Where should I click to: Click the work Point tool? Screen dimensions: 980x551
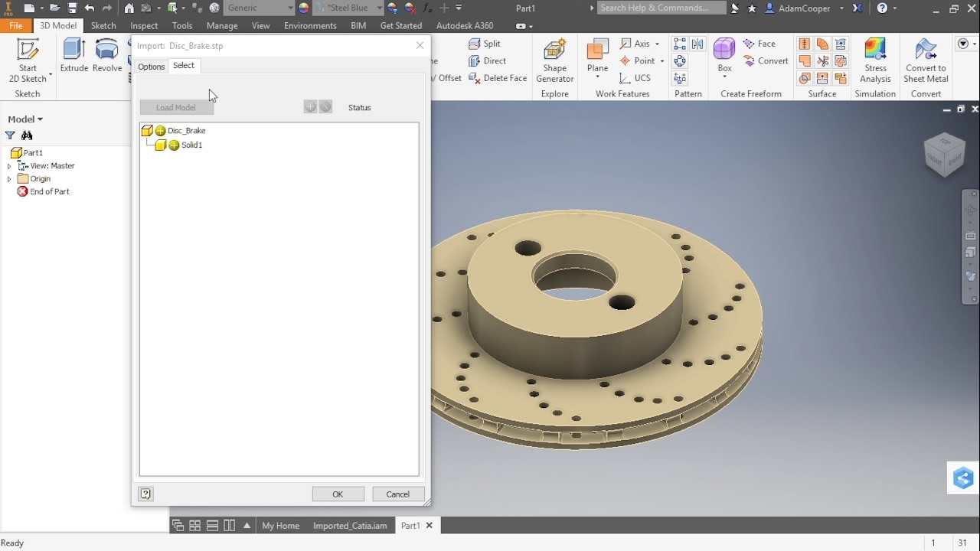tap(639, 60)
